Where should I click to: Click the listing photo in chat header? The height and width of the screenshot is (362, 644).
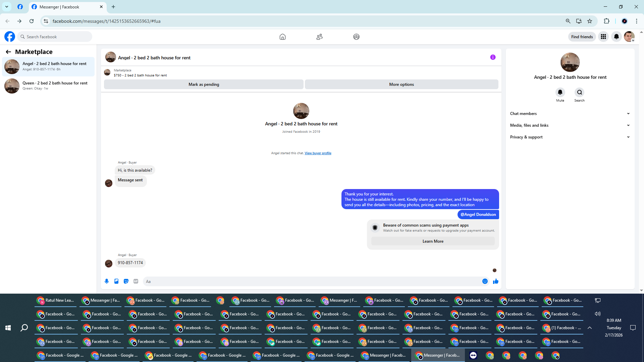tap(111, 57)
